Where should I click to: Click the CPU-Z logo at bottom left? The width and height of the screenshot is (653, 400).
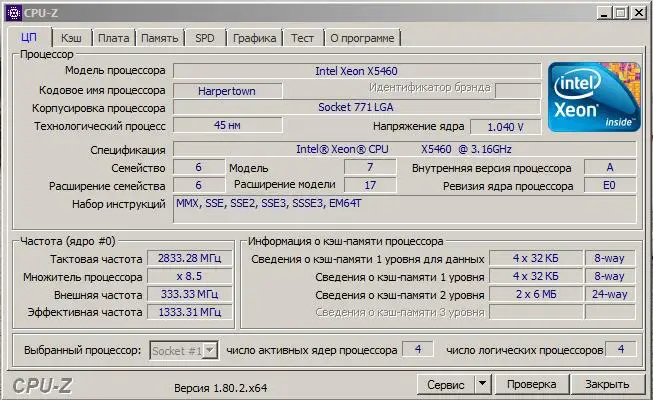click(42, 386)
